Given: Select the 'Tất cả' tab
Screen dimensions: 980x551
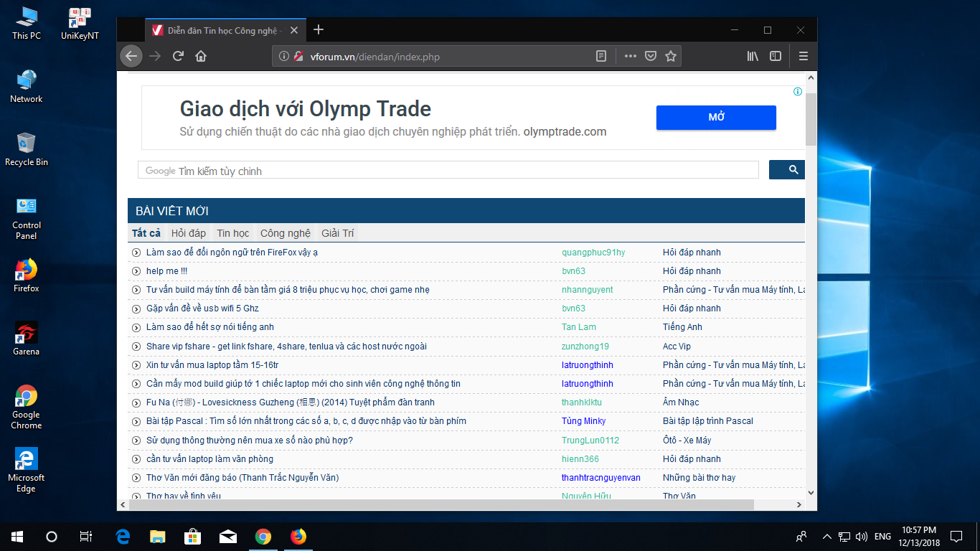Looking at the screenshot, I should click(x=146, y=233).
